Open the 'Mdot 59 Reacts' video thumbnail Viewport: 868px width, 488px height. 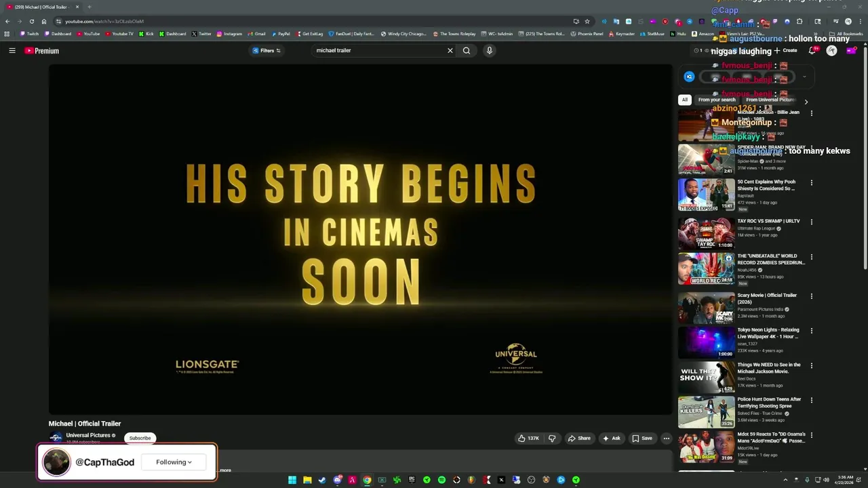point(706,447)
